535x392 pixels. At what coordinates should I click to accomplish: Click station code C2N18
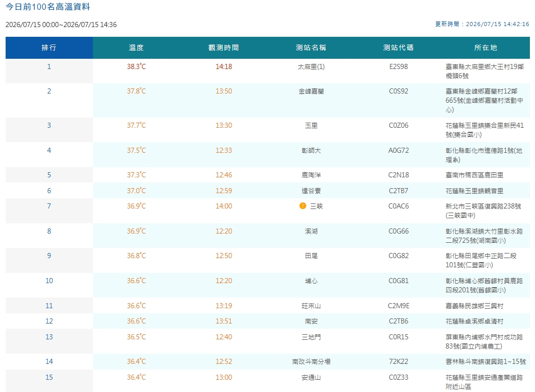click(x=399, y=175)
